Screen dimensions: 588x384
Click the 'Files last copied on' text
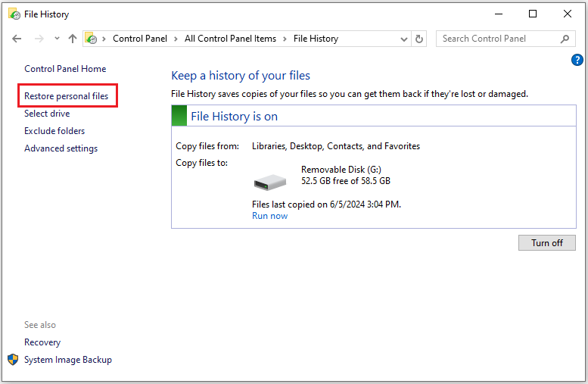[x=326, y=204]
